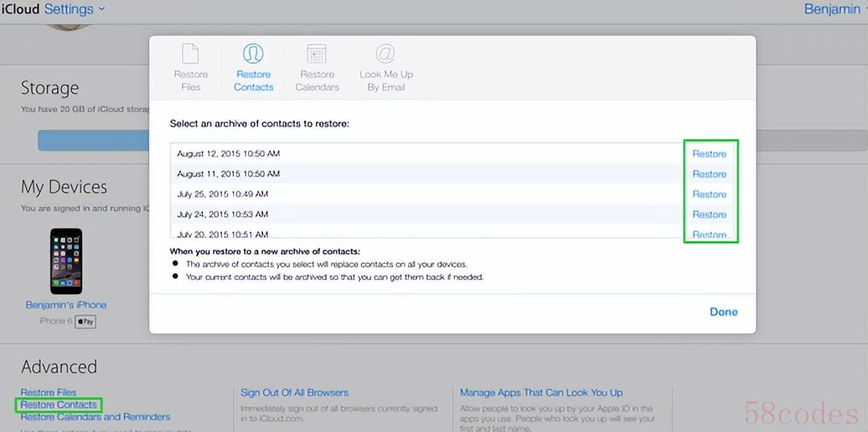Click the Done button
Image resolution: width=868 pixels, height=432 pixels.
pos(724,312)
